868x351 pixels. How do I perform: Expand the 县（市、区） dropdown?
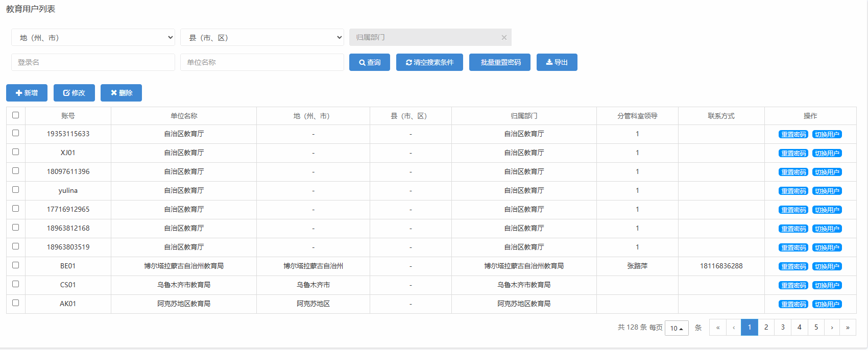(x=262, y=37)
